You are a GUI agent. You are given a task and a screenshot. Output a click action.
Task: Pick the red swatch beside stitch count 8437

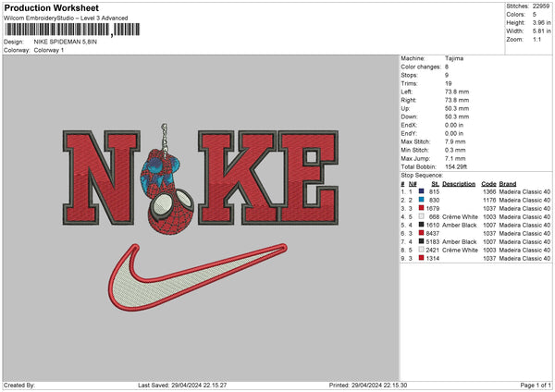coord(421,233)
